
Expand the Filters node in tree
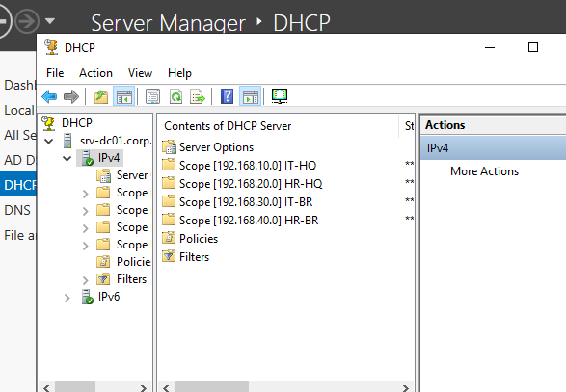pyautogui.click(x=85, y=280)
